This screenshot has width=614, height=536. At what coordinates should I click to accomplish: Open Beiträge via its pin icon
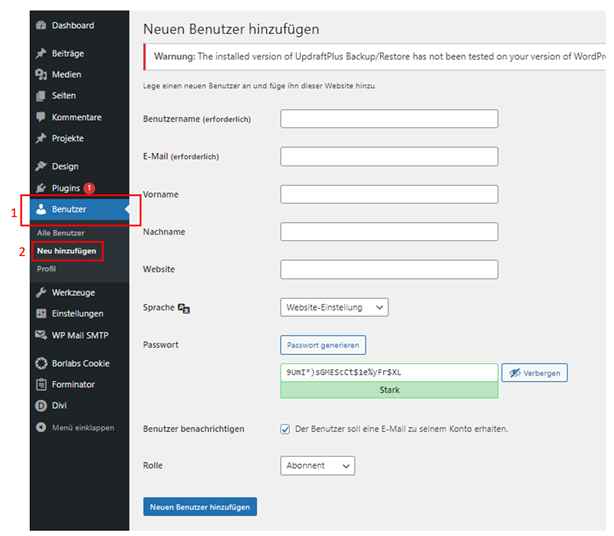pos(41,53)
